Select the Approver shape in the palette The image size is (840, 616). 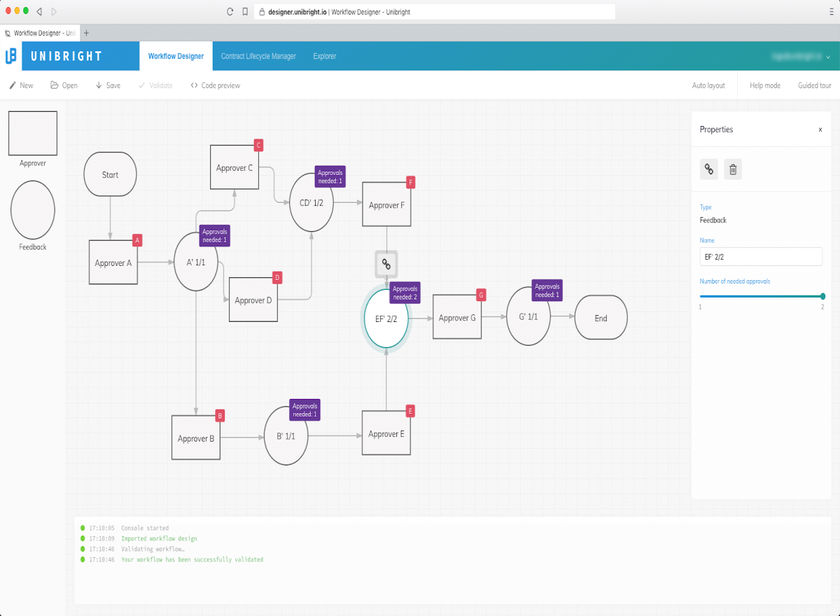click(32, 132)
